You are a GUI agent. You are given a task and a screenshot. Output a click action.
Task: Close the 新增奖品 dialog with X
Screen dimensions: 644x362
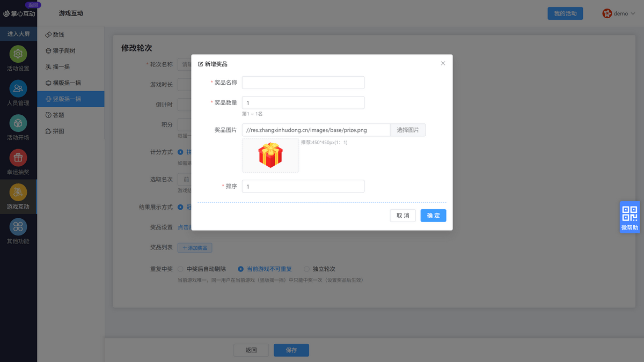(x=443, y=63)
